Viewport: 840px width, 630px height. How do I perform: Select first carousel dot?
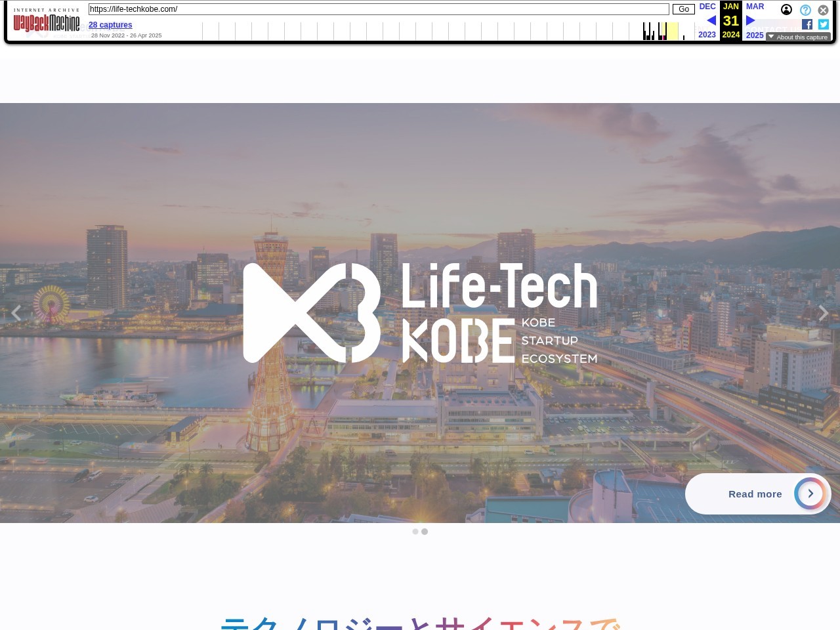tap(415, 532)
